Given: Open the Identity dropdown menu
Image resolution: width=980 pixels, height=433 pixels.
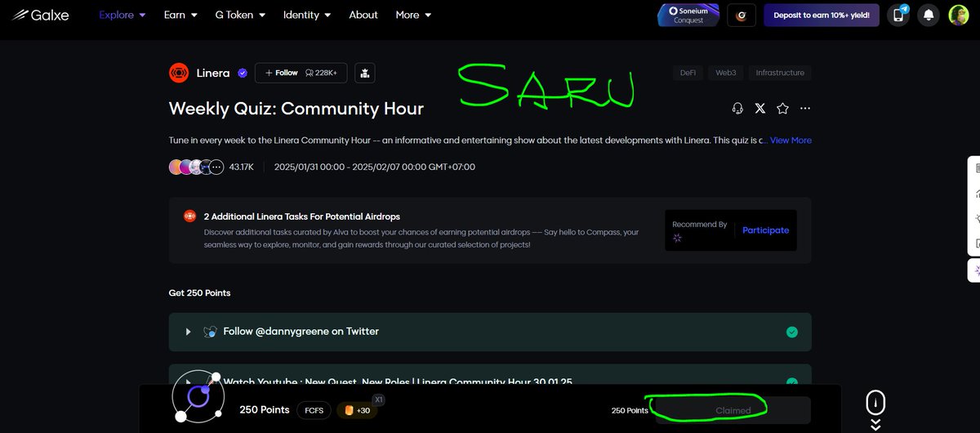Looking at the screenshot, I should point(307,15).
